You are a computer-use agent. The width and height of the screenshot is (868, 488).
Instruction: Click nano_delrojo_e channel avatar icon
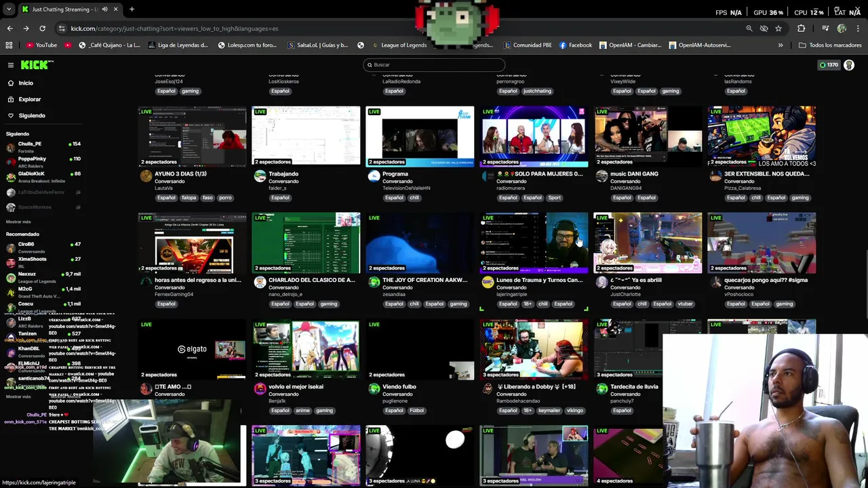coord(260,283)
